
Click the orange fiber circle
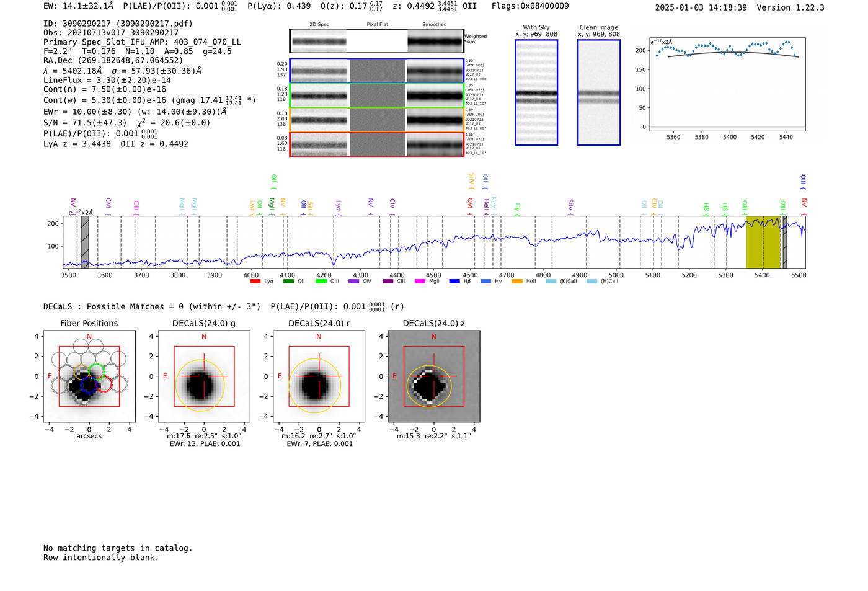[82, 371]
